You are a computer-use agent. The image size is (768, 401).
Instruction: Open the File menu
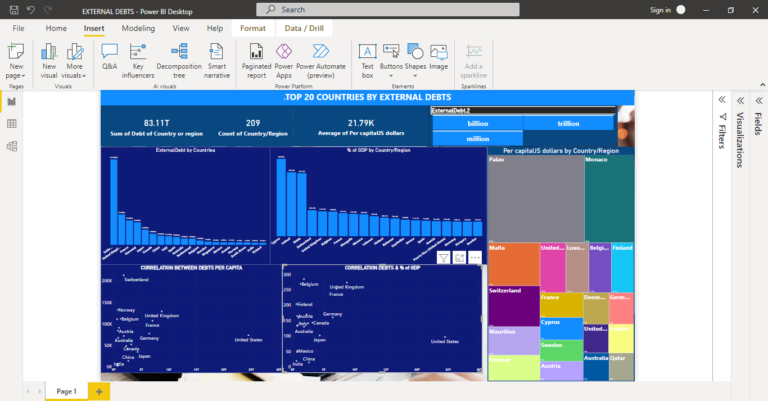(x=18, y=28)
